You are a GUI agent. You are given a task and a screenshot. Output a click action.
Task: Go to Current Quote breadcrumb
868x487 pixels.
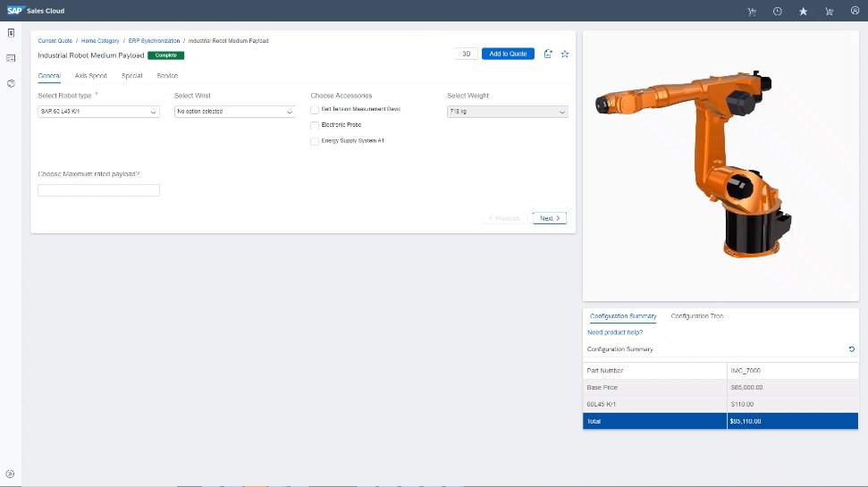pyautogui.click(x=55, y=41)
